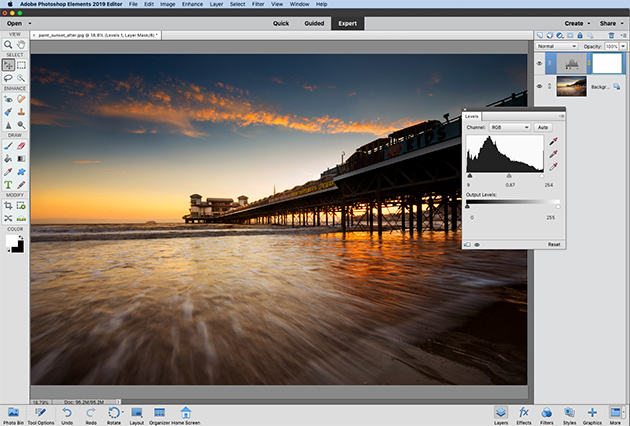Open the Layers panel flyout menu
630x426 pixels.
[623, 35]
